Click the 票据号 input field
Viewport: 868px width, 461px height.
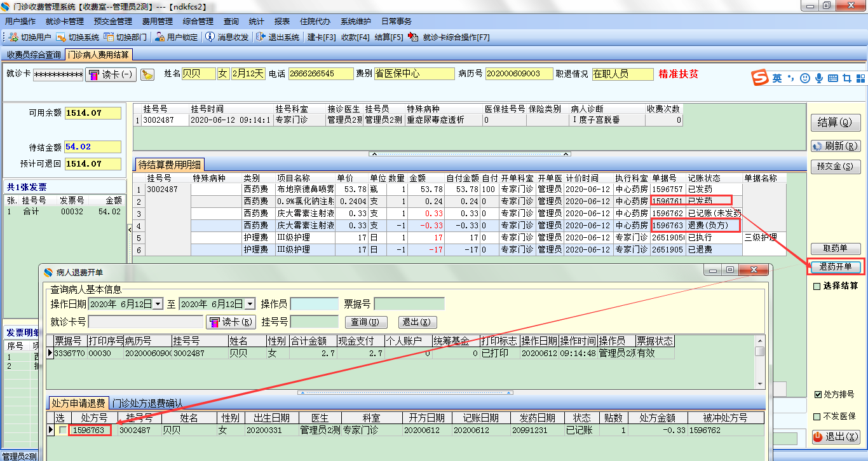point(409,304)
